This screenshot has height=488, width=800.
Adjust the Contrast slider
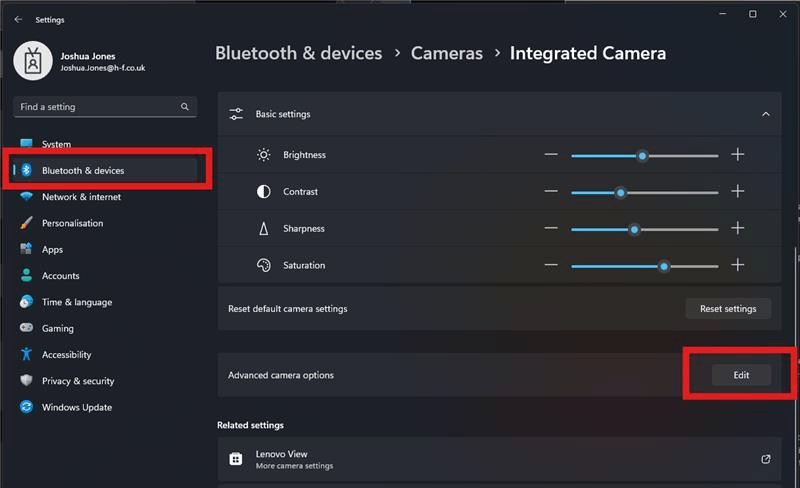click(645, 192)
